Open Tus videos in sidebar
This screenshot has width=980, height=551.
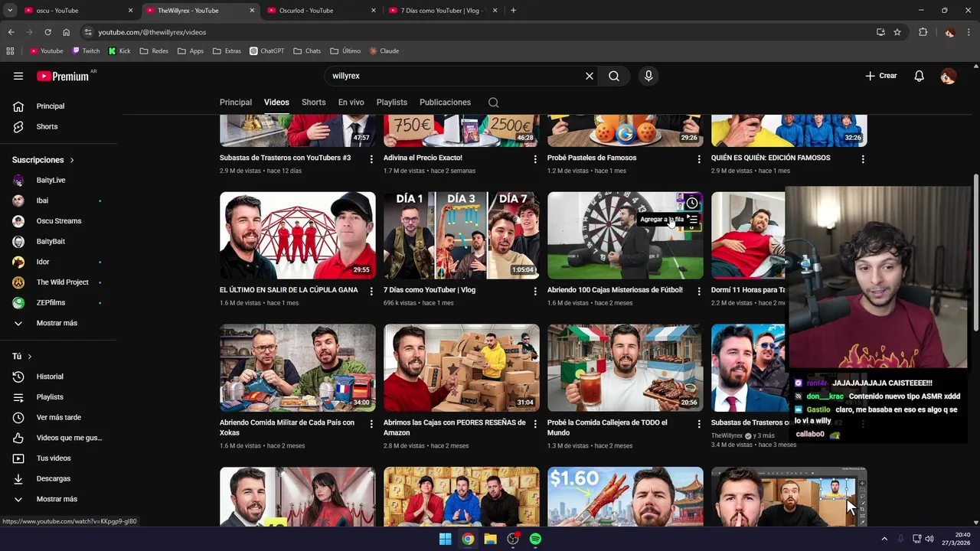[x=58, y=458]
